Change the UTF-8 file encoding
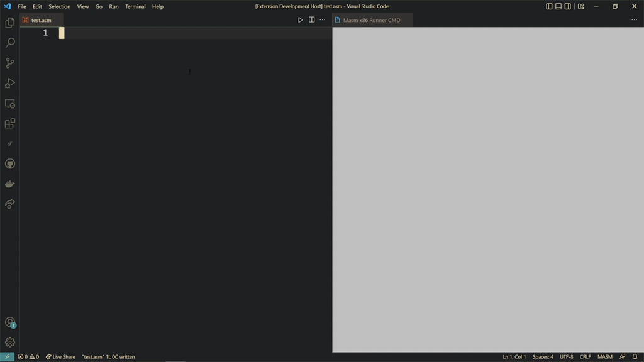 pos(566,357)
